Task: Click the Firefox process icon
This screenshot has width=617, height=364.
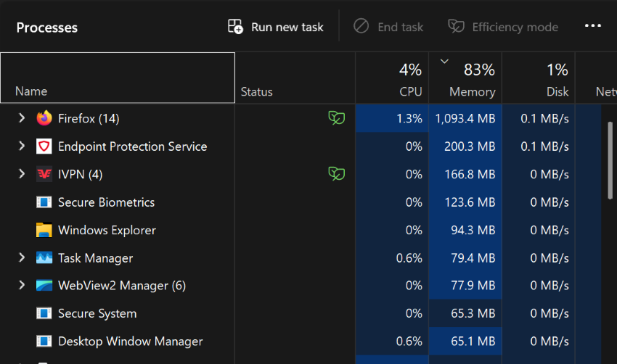Action: [44, 118]
